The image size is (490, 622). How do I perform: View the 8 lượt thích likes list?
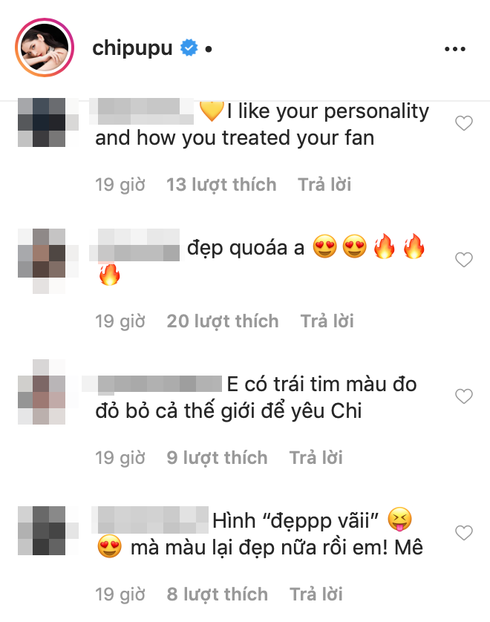[217, 594]
